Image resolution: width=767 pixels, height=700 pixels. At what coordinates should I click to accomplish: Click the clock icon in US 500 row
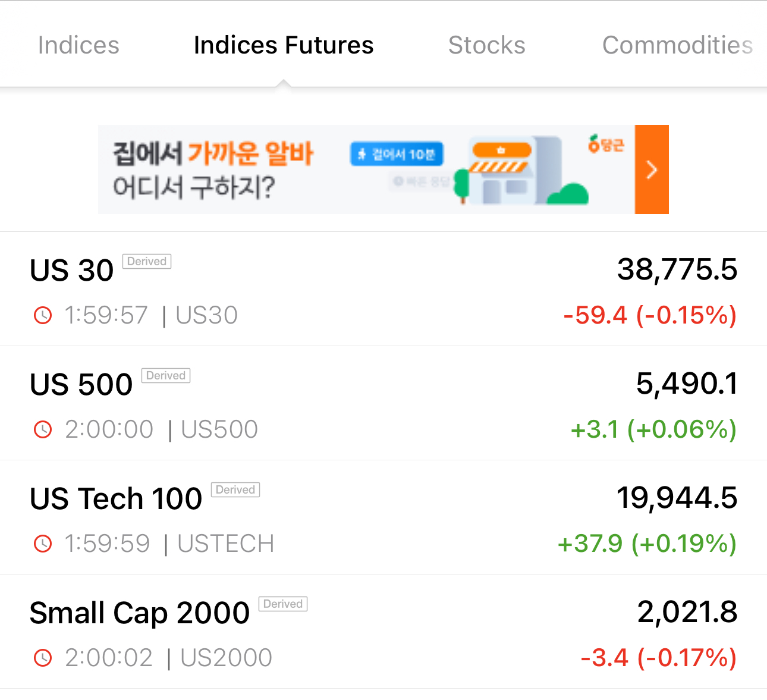click(x=43, y=429)
